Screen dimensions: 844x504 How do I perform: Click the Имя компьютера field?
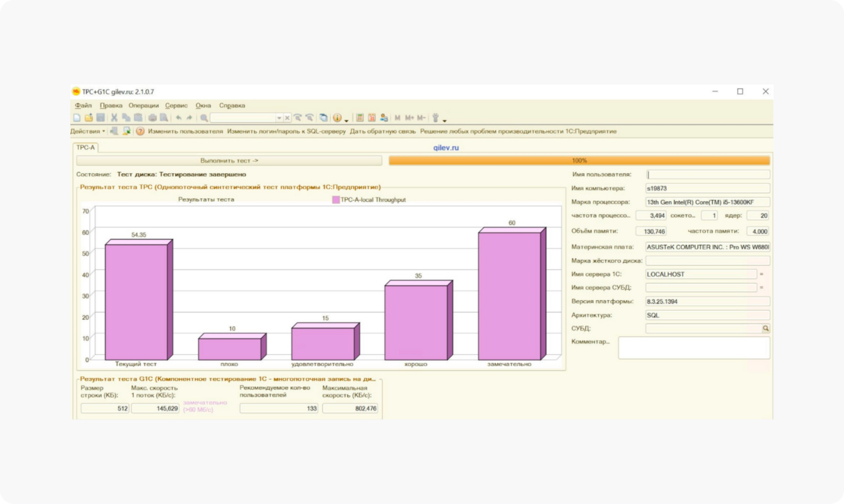click(707, 188)
